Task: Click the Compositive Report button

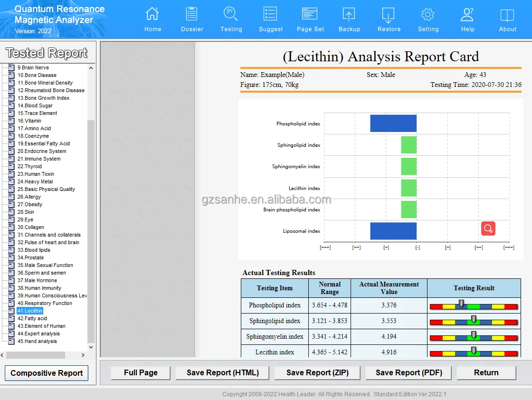Action: click(x=47, y=373)
